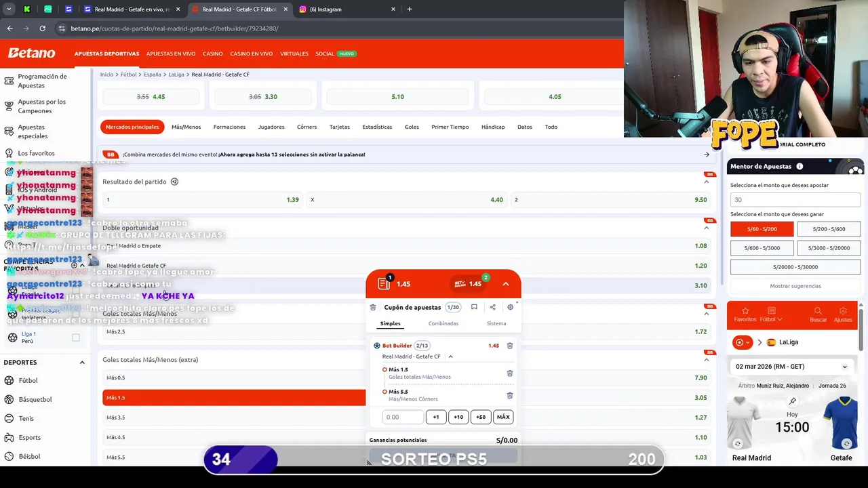Viewport: 868px width, 488px height.
Task: Clear entire coupon with trash icon
Action: pyautogui.click(x=373, y=307)
